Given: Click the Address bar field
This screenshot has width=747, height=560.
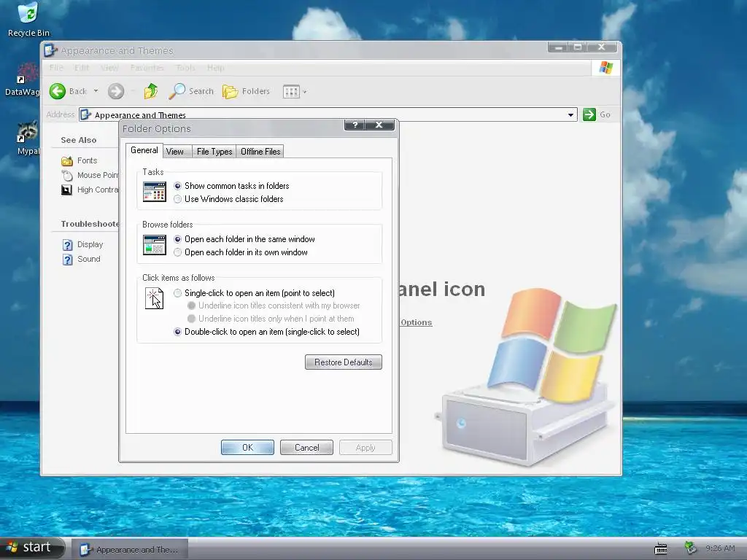Looking at the screenshot, I should tap(328, 114).
